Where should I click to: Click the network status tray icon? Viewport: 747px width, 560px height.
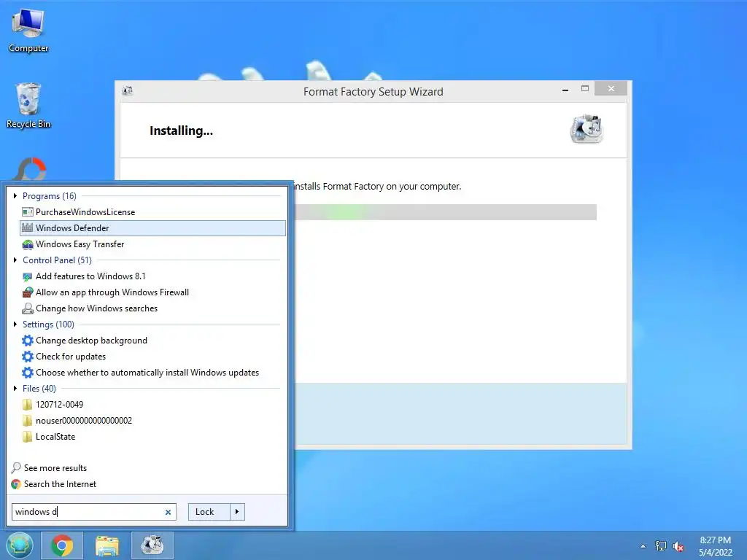click(661, 546)
